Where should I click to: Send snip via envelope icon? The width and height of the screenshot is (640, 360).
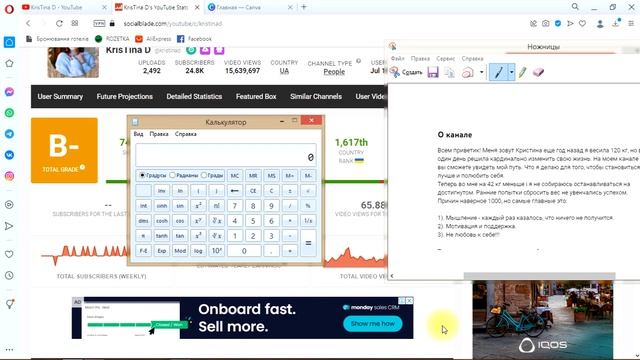tap(467, 72)
